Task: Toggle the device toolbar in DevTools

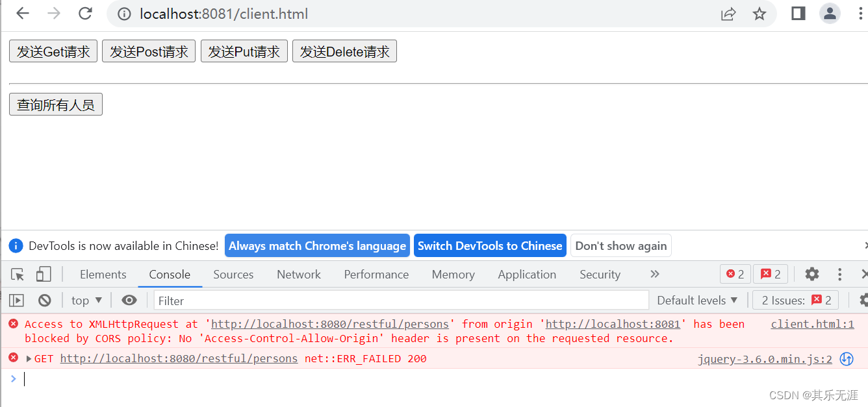Action: coord(44,275)
